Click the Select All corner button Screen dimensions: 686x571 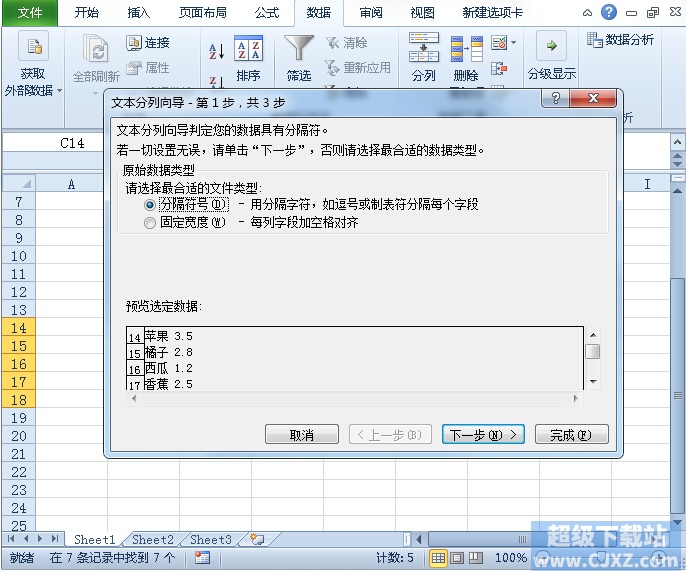click(19, 184)
